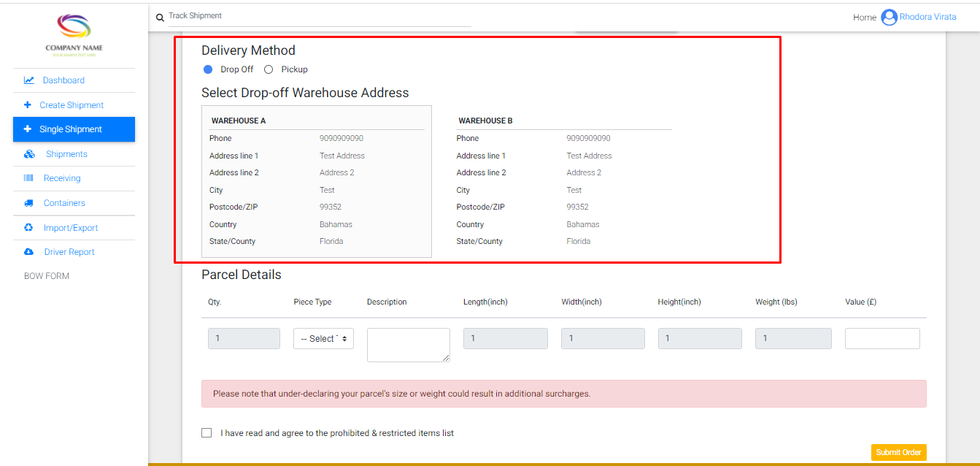This screenshot has height=466, width=980.
Task: Check the prohibited items agreement checkbox
Action: pyautogui.click(x=207, y=433)
